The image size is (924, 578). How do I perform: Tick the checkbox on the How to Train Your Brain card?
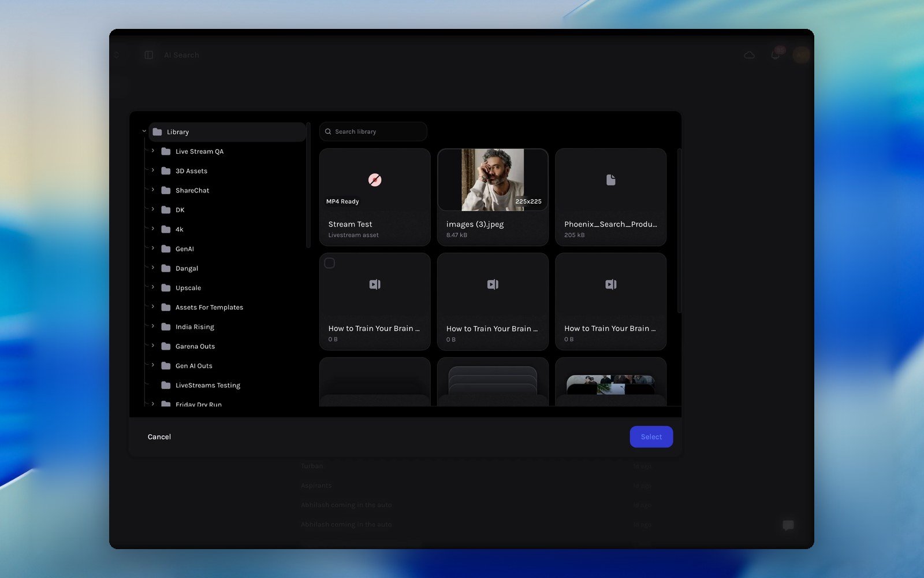click(330, 263)
